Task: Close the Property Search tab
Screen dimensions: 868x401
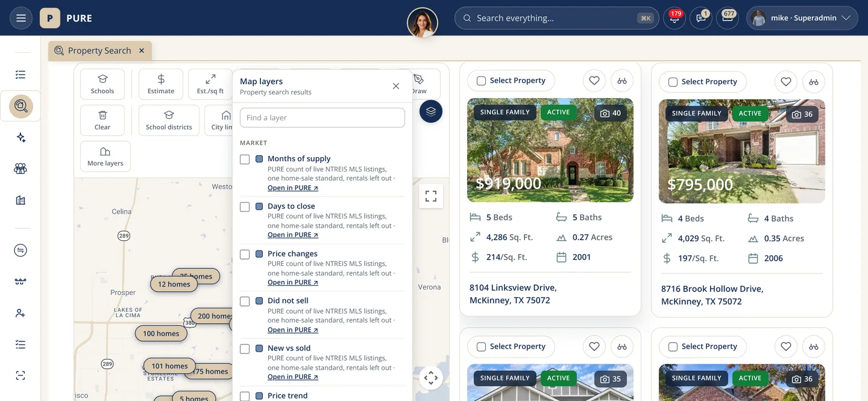Action: coord(142,51)
